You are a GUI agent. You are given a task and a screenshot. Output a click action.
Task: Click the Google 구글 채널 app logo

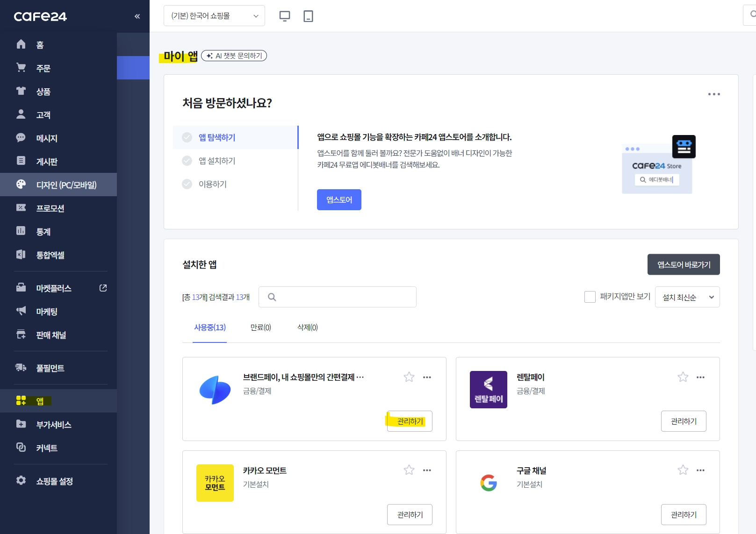489,483
